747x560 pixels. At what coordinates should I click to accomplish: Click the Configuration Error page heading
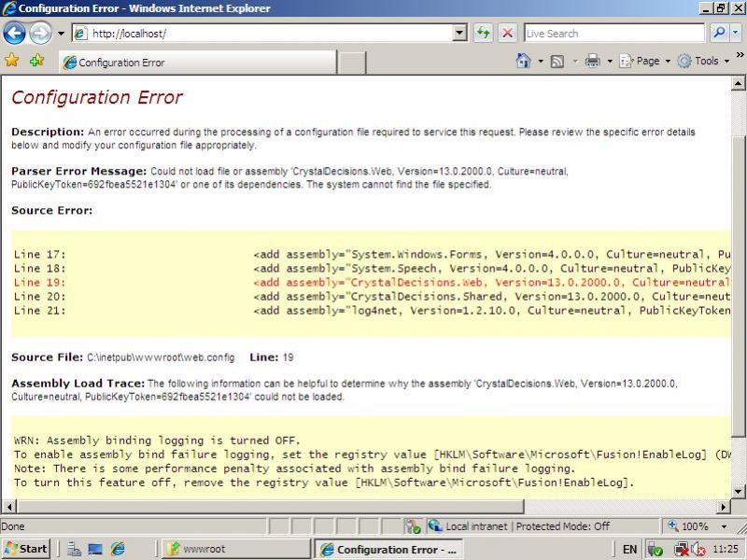pos(97,97)
